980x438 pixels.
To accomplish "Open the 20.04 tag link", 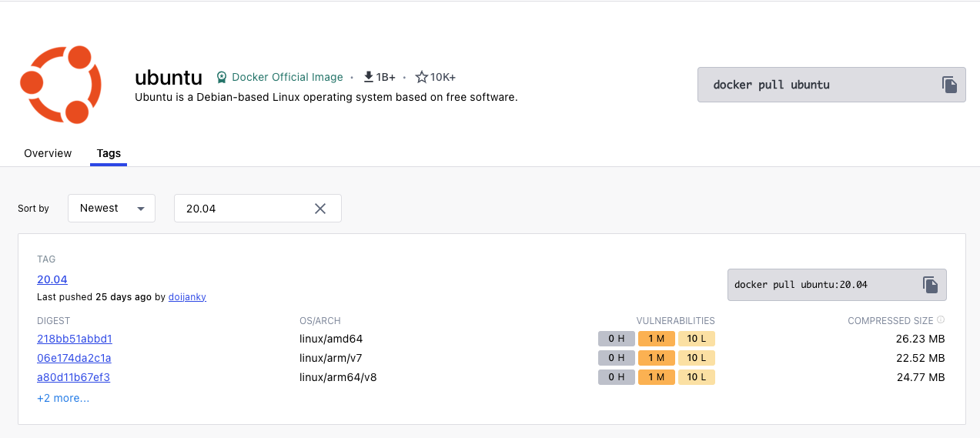I will (x=52, y=279).
